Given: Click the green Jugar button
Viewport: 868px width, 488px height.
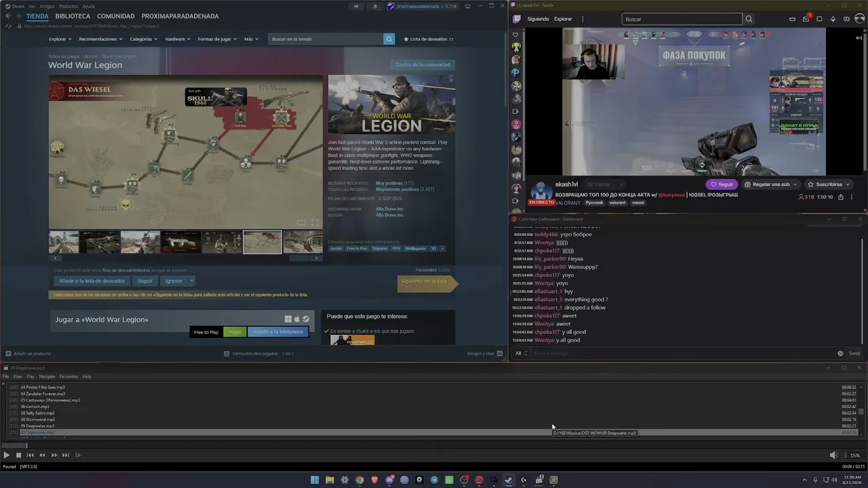Looking at the screenshot, I should coord(235,332).
